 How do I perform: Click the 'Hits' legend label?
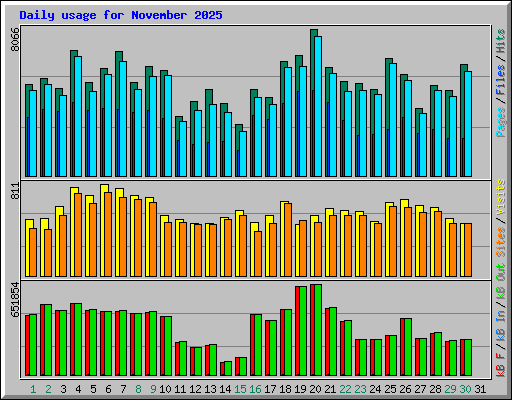pyautogui.click(x=501, y=41)
